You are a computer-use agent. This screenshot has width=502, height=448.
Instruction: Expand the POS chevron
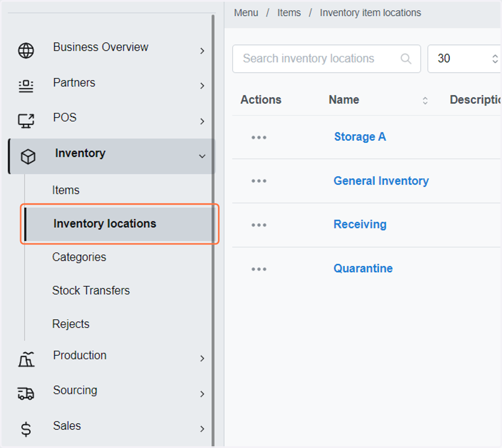[202, 121]
